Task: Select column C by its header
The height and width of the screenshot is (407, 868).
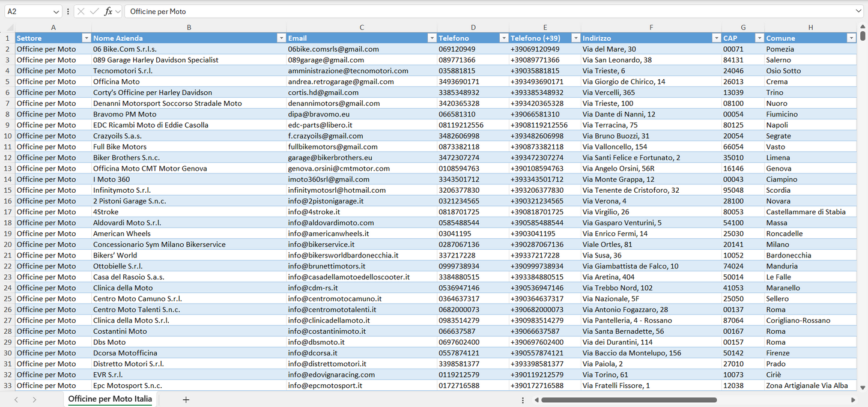Action: [362, 27]
